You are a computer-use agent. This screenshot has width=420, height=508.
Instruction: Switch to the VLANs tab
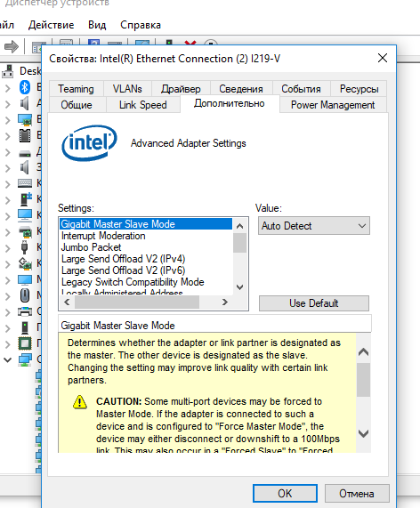tap(127, 88)
